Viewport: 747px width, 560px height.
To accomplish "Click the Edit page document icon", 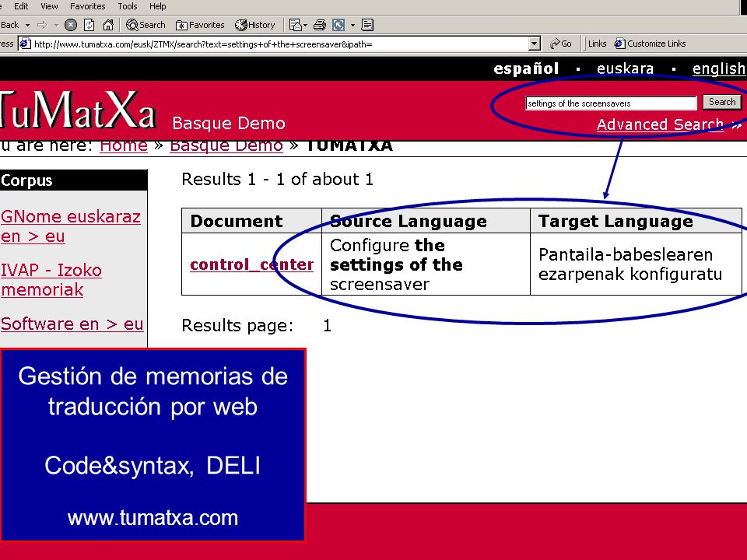I will tap(367, 25).
